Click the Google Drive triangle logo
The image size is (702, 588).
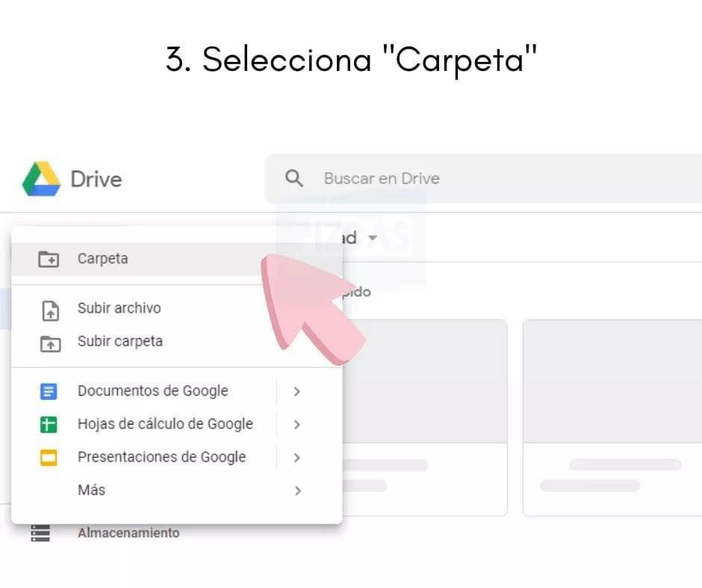tap(41, 178)
